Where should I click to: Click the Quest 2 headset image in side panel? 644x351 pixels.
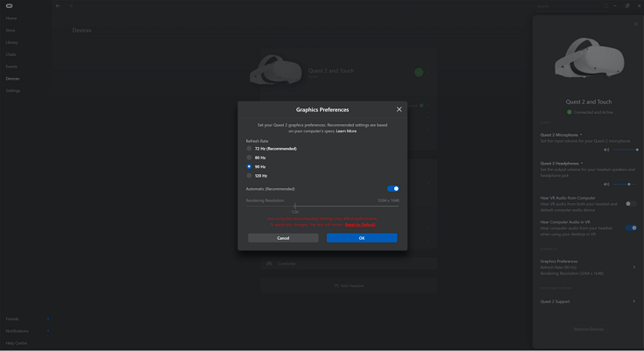[x=589, y=60]
